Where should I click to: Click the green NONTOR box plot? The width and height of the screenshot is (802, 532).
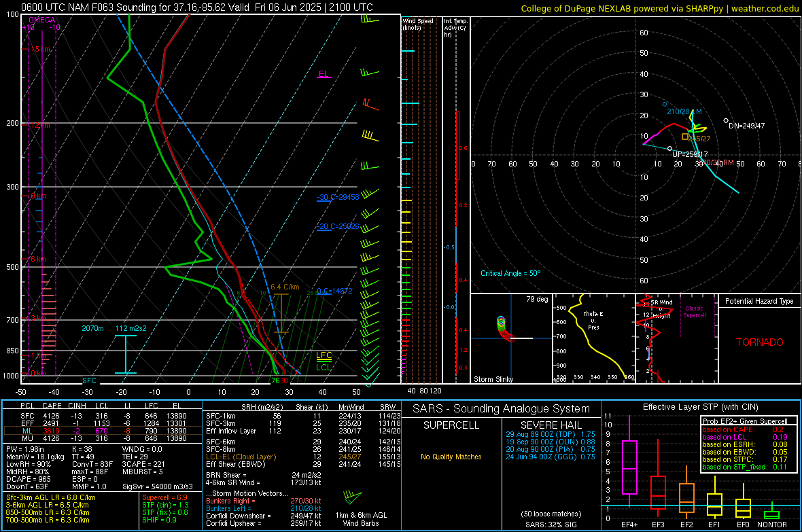(771, 512)
